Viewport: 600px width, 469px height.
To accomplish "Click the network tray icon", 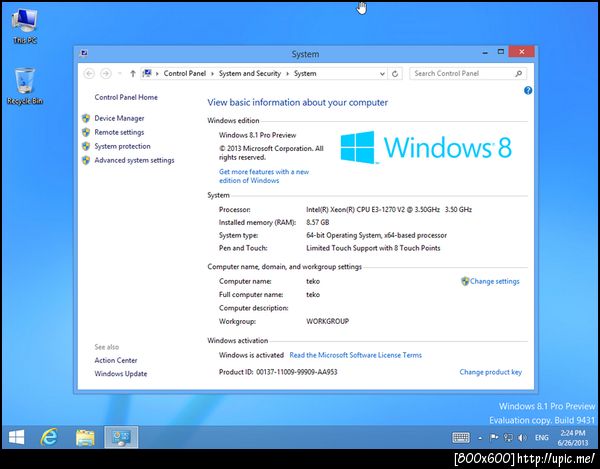I will (x=508, y=438).
